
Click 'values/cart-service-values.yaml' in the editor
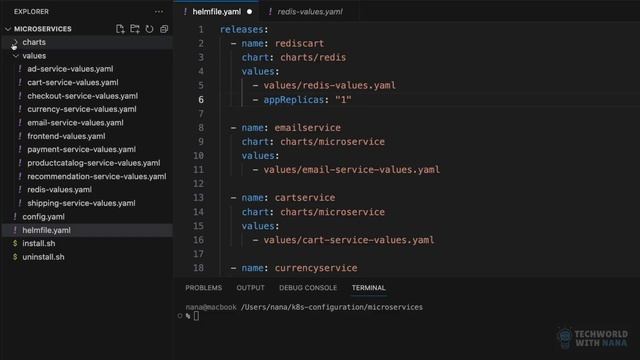pyautogui.click(x=349, y=240)
